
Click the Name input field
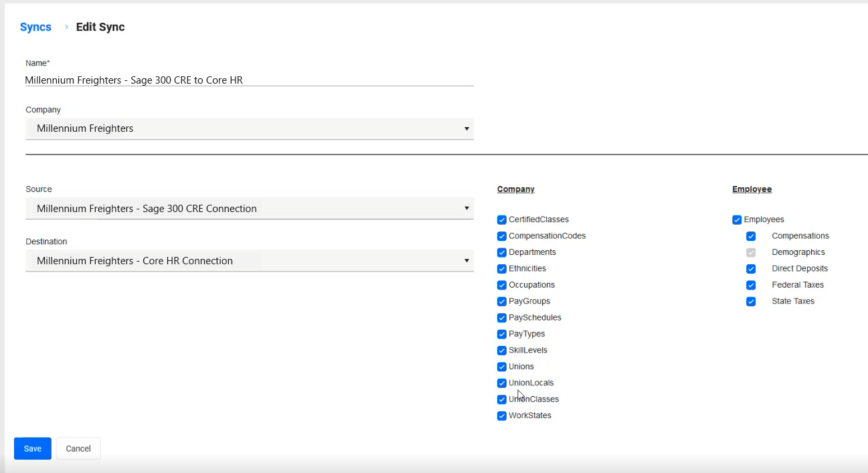[250, 80]
